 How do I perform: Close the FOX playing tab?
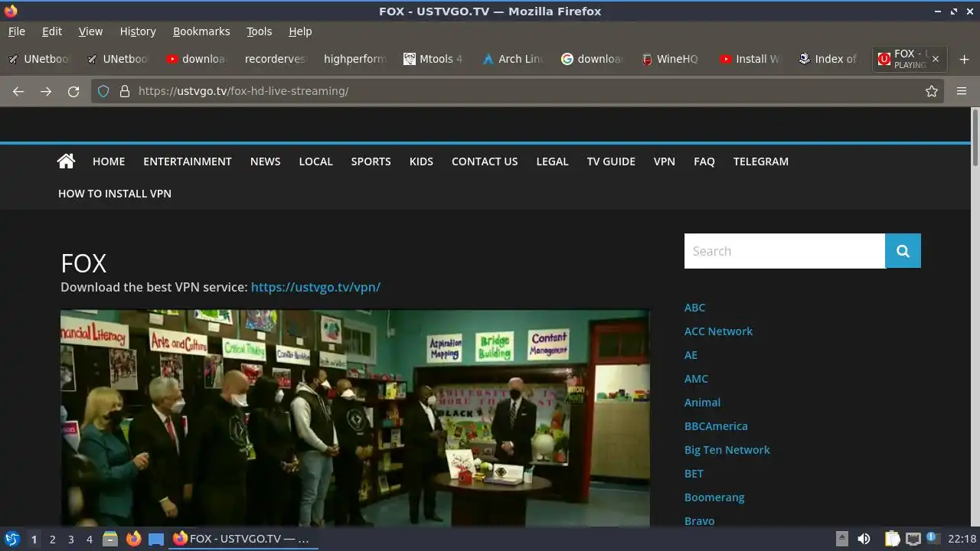click(935, 59)
